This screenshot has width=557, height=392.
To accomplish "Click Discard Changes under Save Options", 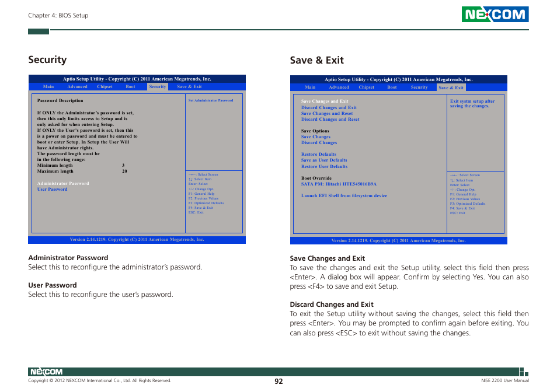I will pyautogui.click(x=319, y=142).
